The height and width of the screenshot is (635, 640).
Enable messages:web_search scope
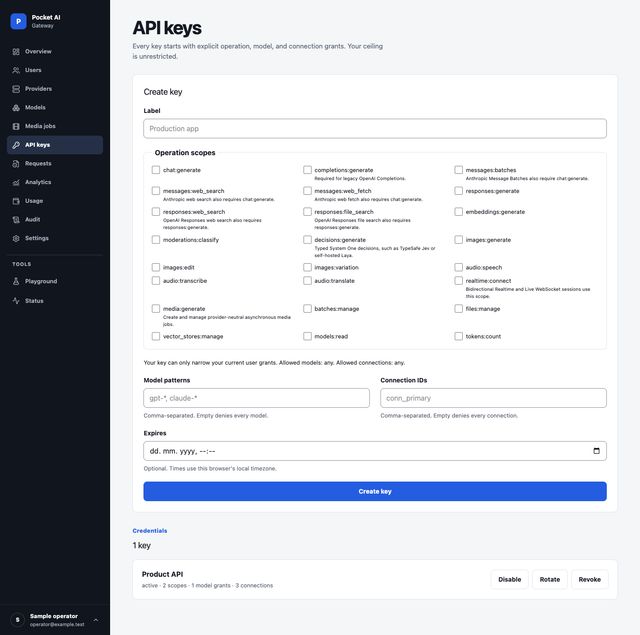point(156,191)
